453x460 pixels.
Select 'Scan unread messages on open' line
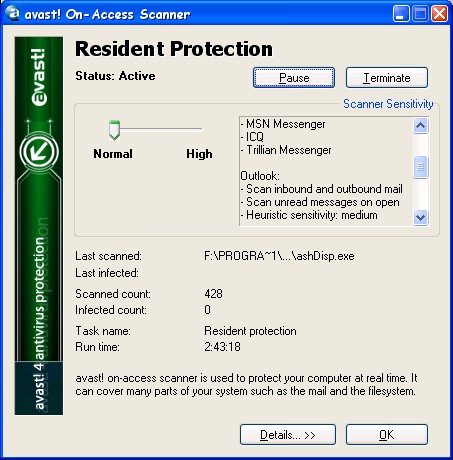click(x=320, y=202)
